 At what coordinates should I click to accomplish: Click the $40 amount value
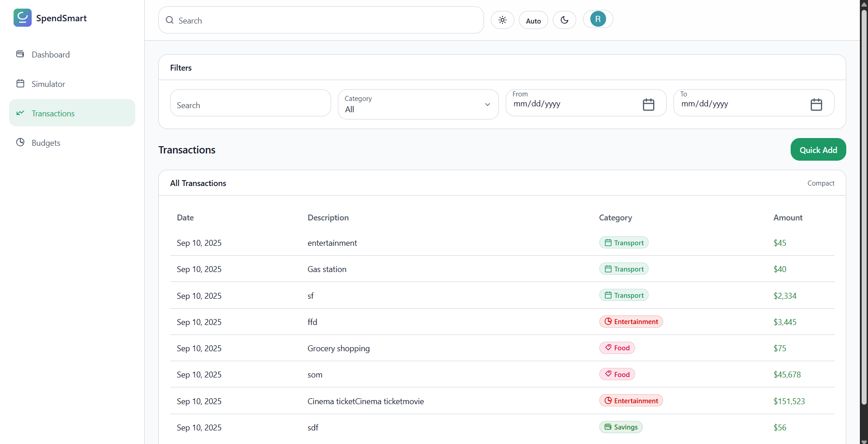(779, 269)
